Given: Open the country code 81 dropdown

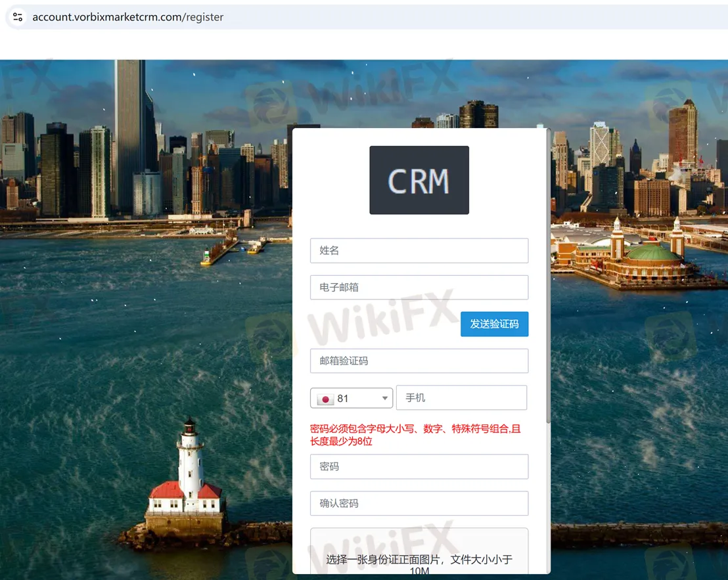Looking at the screenshot, I should coord(352,398).
